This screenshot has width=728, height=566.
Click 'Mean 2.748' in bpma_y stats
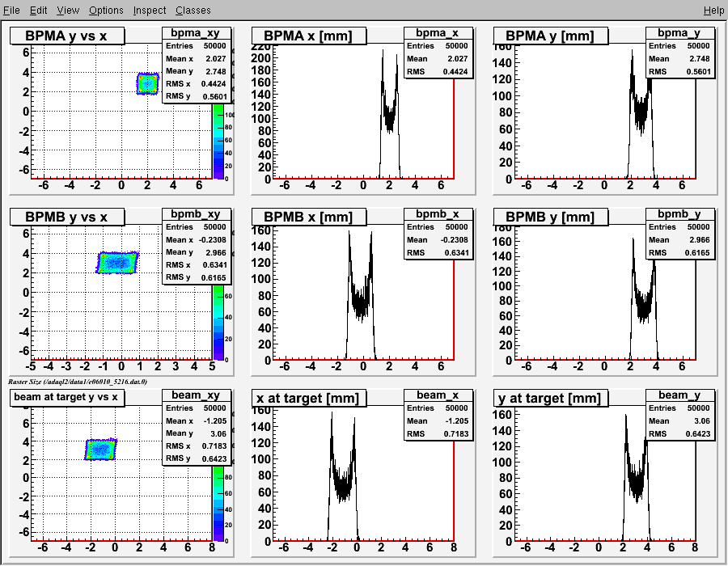(679, 58)
